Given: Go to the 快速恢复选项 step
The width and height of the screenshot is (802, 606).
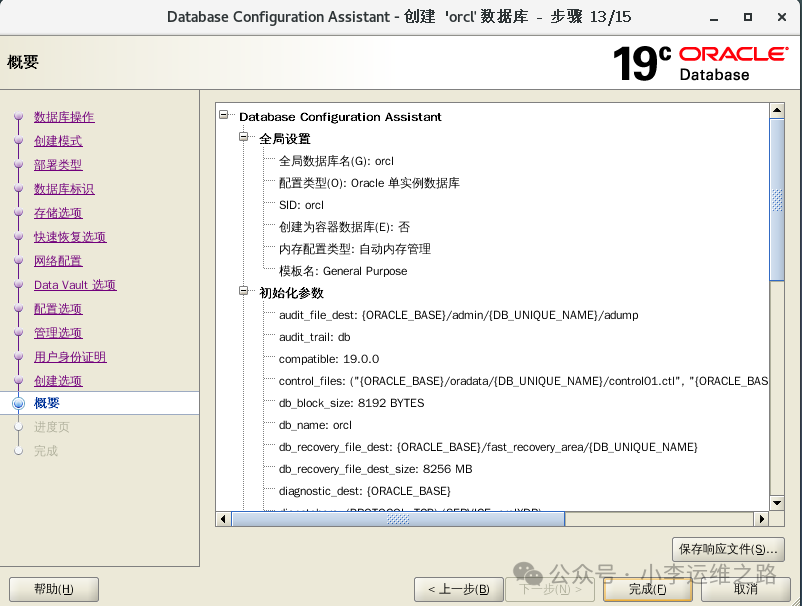Looking at the screenshot, I should [x=70, y=237].
